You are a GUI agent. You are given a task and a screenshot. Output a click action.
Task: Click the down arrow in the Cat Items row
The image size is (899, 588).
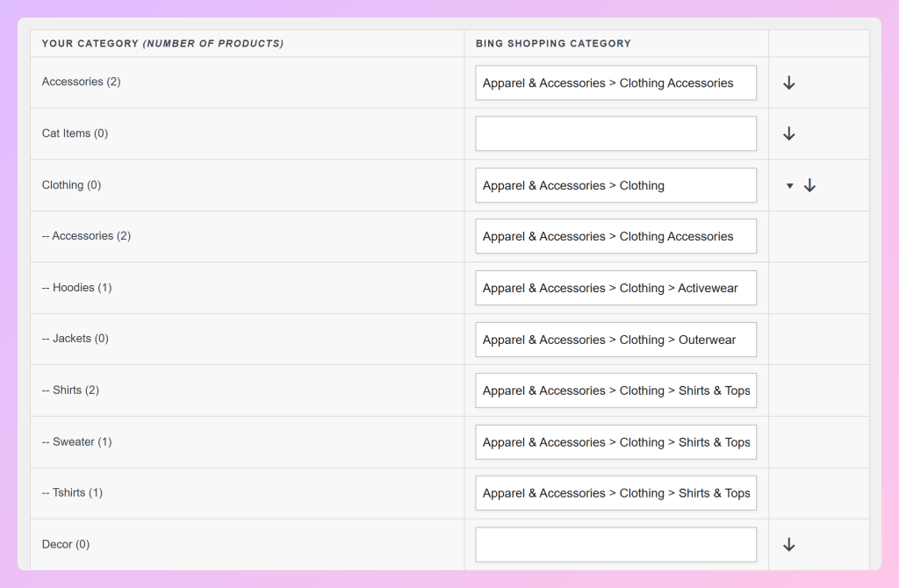789,133
